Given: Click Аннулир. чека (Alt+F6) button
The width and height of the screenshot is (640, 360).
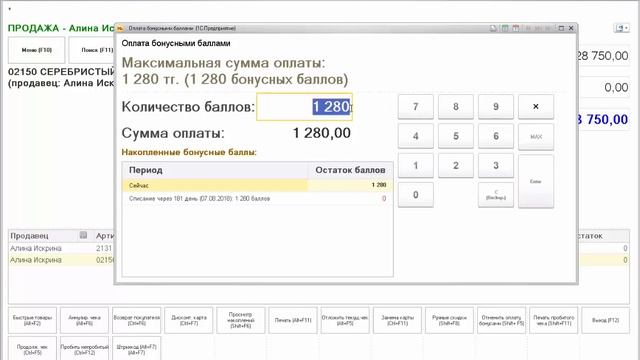Looking at the screenshot, I should pyautogui.click(x=84, y=320).
